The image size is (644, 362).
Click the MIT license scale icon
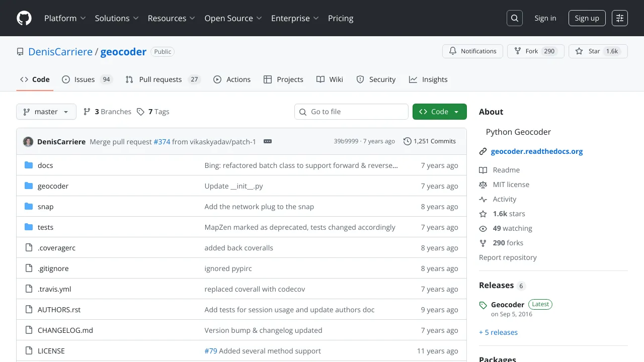pos(483,185)
